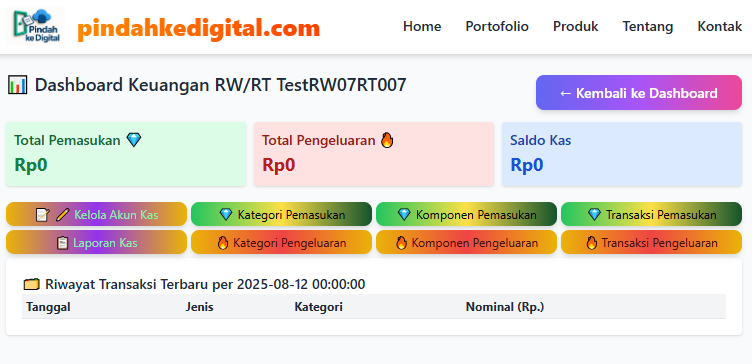Image resolution: width=752 pixels, height=364 pixels.
Task: Open the Kontak menu item
Action: coord(719,26)
